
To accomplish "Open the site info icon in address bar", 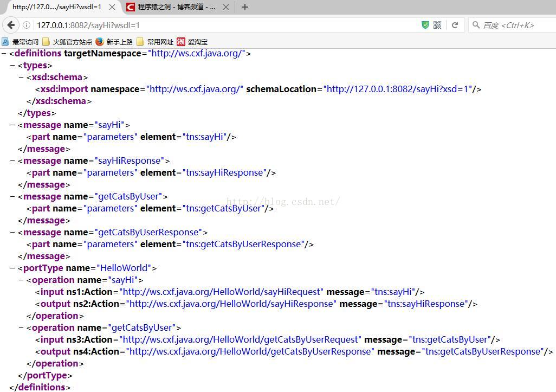I will click(x=27, y=25).
